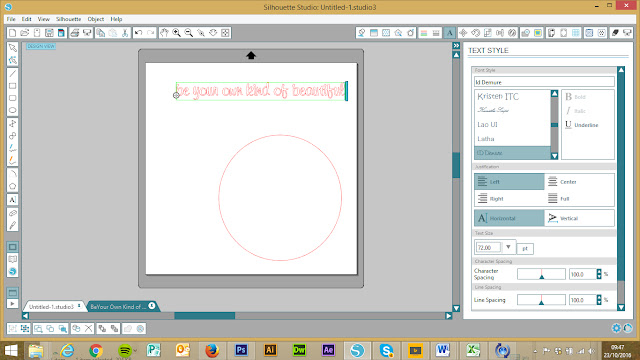Image resolution: width=640 pixels, height=360 pixels.
Task: Switch text orientation to Vertical
Action: coord(579,218)
